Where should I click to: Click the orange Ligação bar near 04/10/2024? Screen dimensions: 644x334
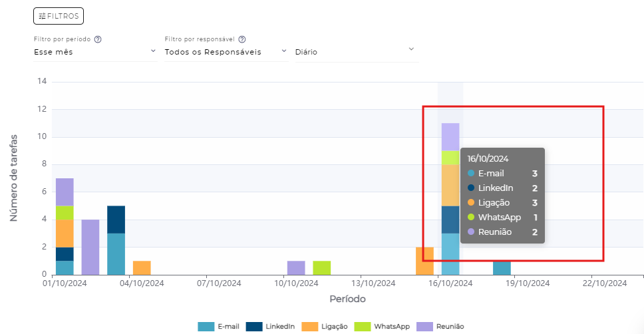pos(142,267)
